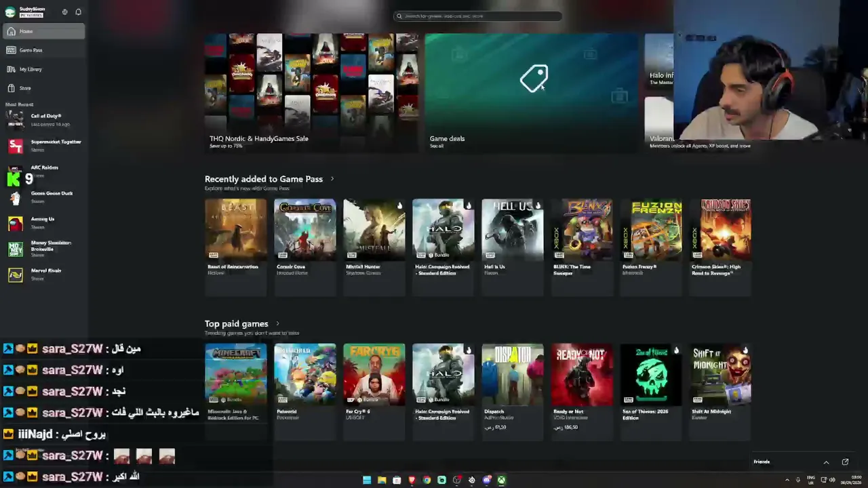Viewport: 868px width, 488px height.
Task: Expand the Top paid games section arrow
Action: 277,324
